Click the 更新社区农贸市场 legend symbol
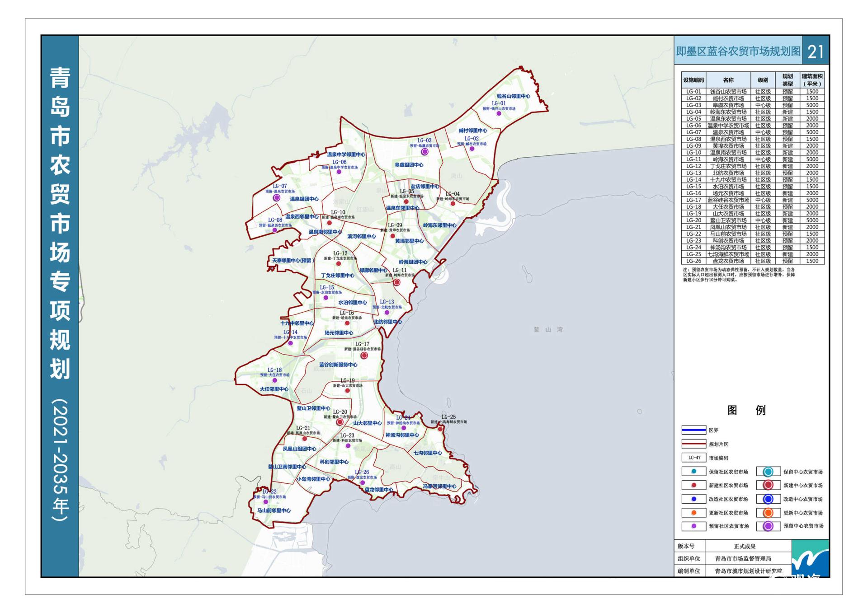868x613 pixels. click(693, 513)
